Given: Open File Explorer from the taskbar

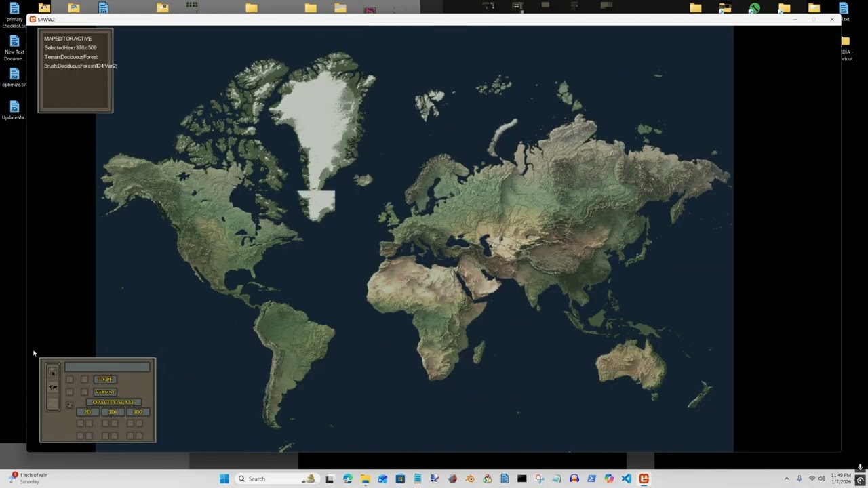Looking at the screenshot, I should pos(366,479).
